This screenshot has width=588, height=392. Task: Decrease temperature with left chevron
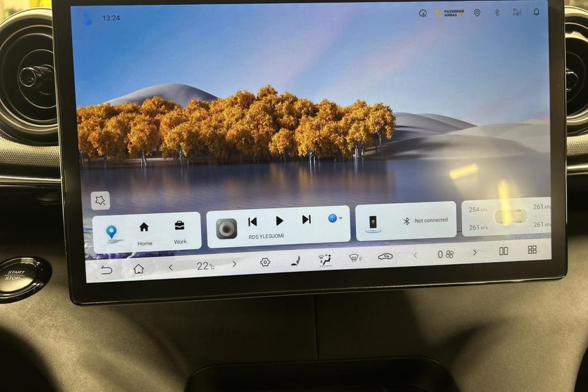pyautogui.click(x=171, y=267)
